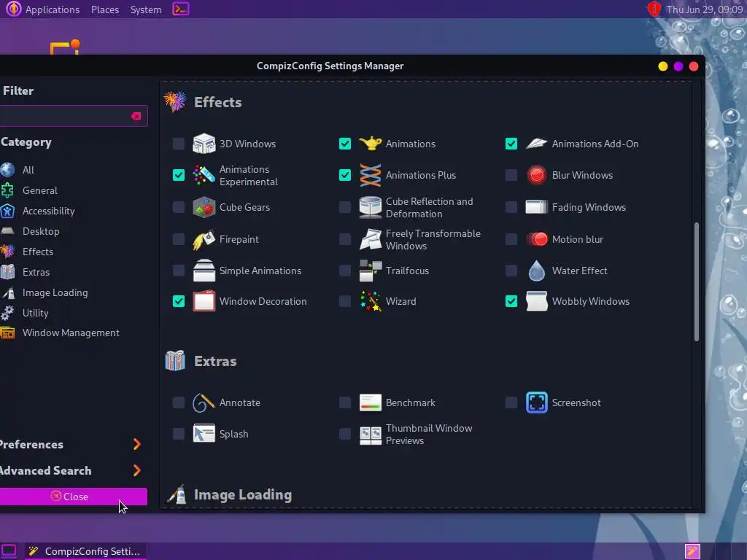This screenshot has height=560, width=747.
Task: Click the Simple Animations icon
Action: [x=204, y=271]
